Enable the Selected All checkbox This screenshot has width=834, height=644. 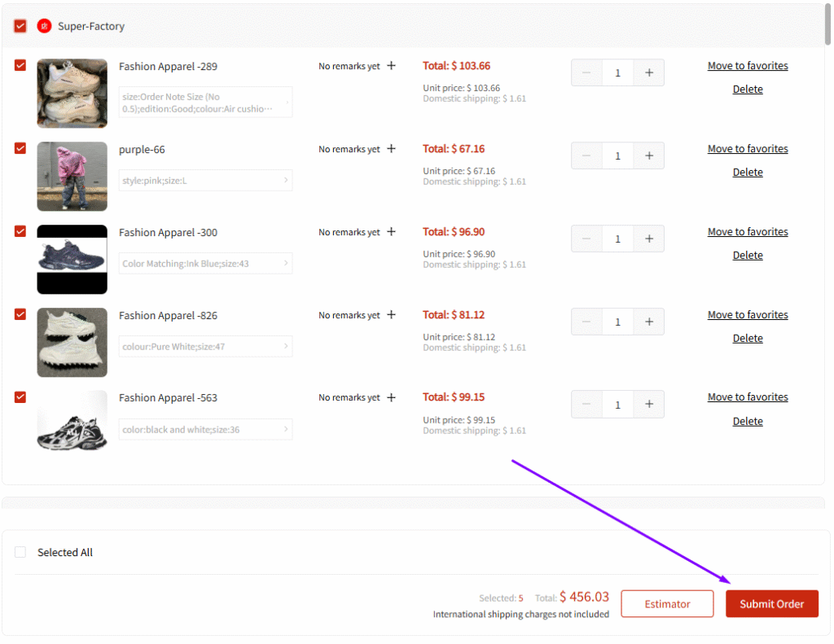point(20,552)
